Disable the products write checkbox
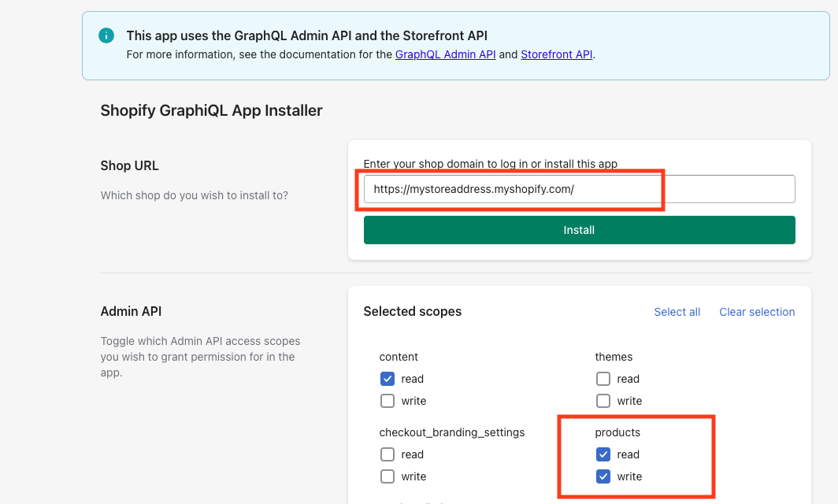The height and width of the screenshot is (504, 838). click(x=603, y=476)
